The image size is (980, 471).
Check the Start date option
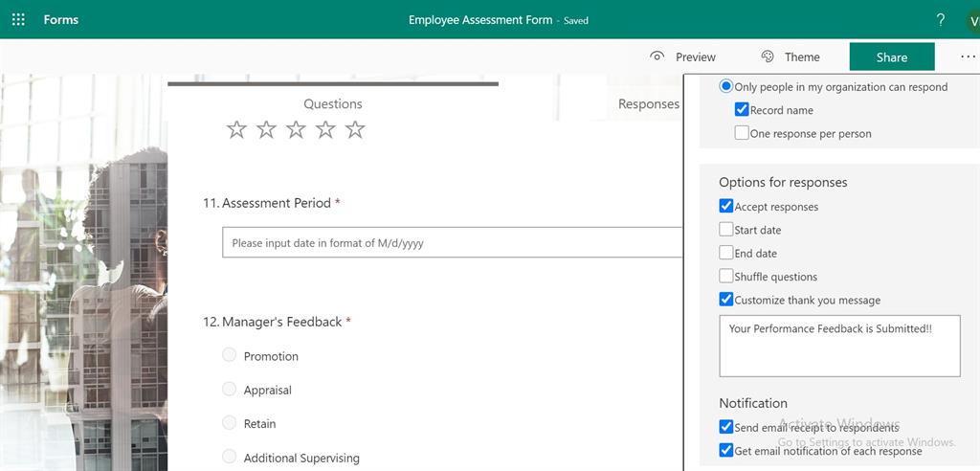[726, 230]
